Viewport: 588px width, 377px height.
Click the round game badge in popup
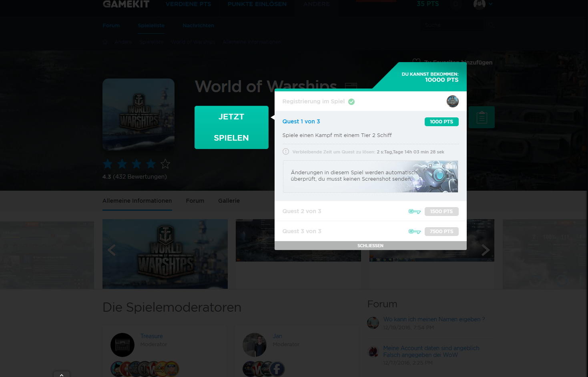pyautogui.click(x=453, y=101)
